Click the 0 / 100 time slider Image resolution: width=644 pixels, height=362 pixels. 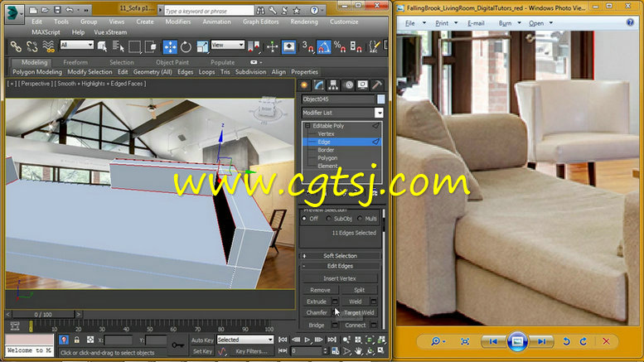coord(43,315)
